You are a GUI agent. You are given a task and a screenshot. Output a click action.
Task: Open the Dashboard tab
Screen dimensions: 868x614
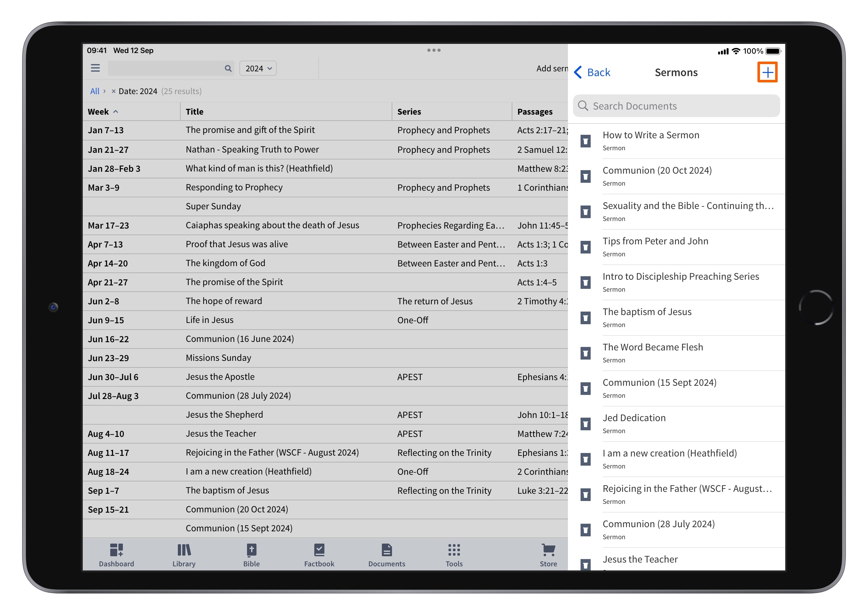point(117,555)
